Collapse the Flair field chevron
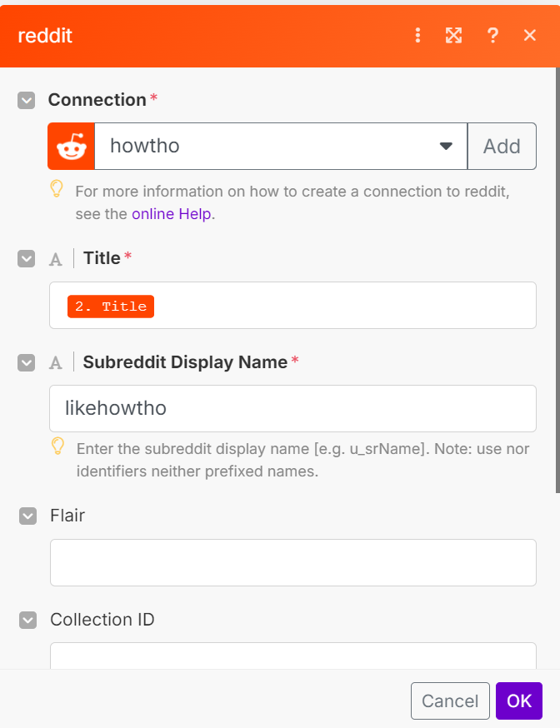 coord(27,516)
